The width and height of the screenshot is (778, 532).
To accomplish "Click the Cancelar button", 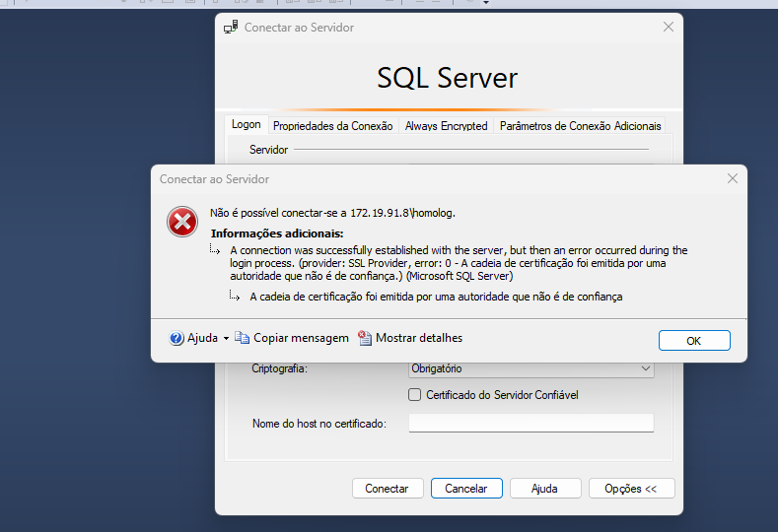I will tap(466, 489).
